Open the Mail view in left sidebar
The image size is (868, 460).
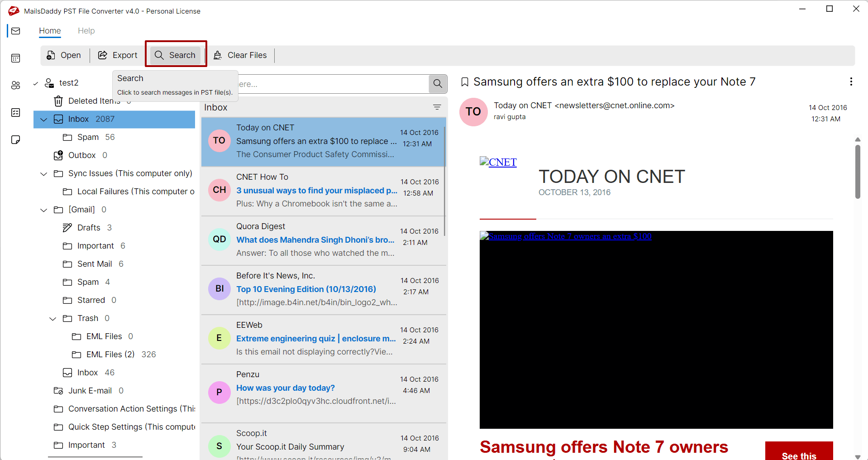point(16,31)
